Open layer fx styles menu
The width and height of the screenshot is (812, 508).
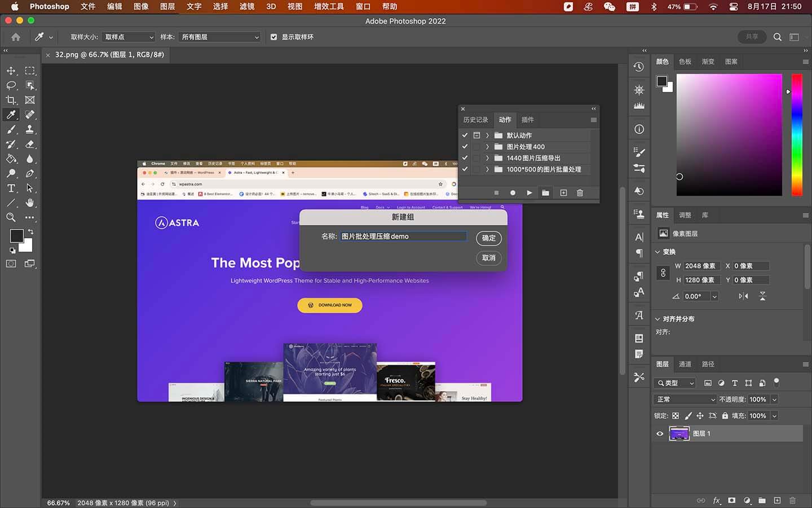pyautogui.click(x=717, y=500)
